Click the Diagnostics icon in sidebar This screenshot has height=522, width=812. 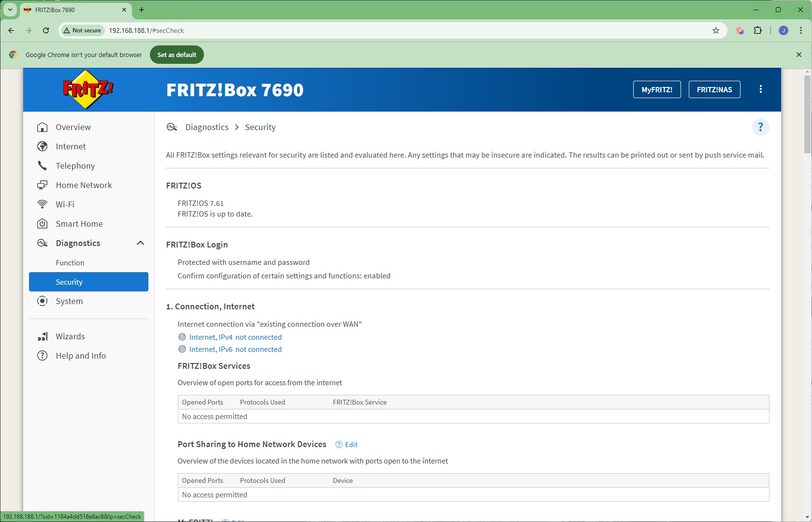tap(43, 243)
